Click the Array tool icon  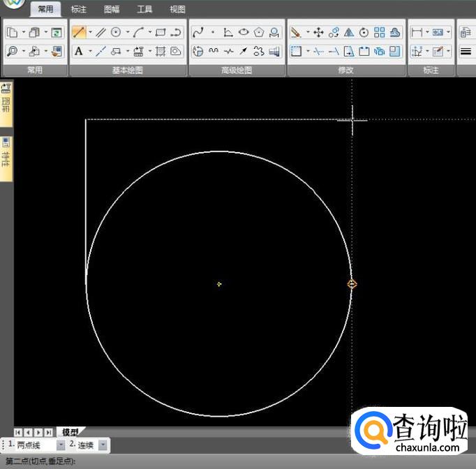click(x=380, y=32)
